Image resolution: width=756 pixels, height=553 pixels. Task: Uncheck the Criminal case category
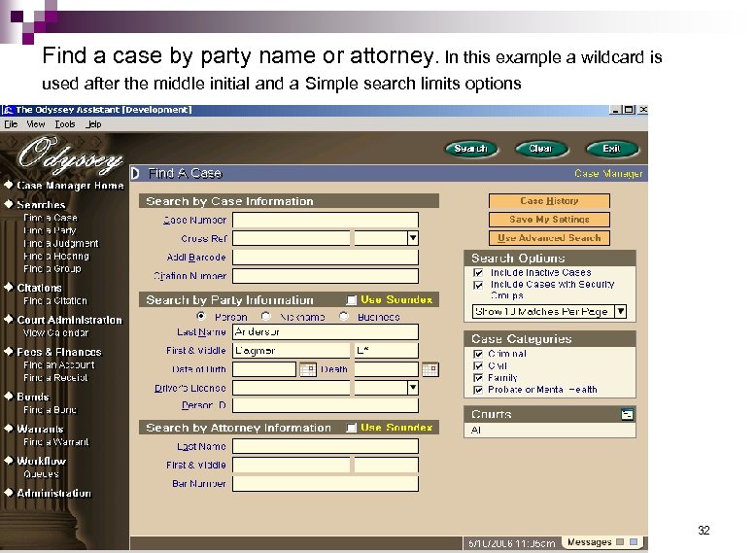click(478, 354)
